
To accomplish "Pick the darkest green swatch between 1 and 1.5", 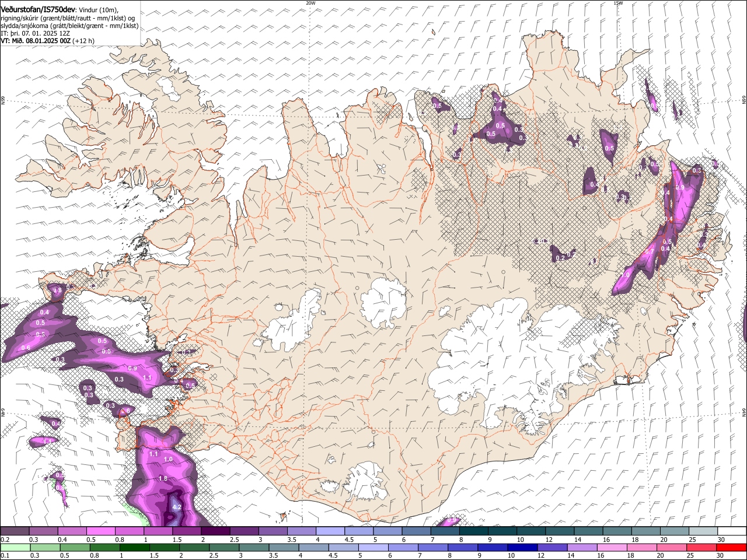I will point(135,547).
